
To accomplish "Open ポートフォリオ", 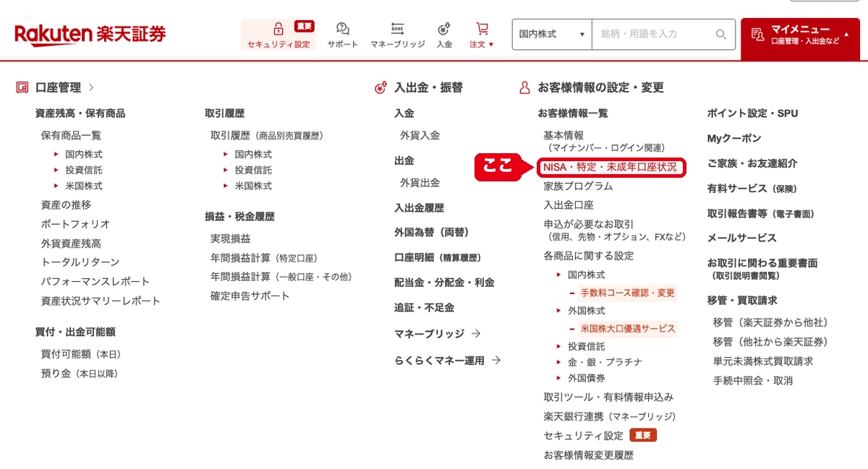I will pos(75,224).
